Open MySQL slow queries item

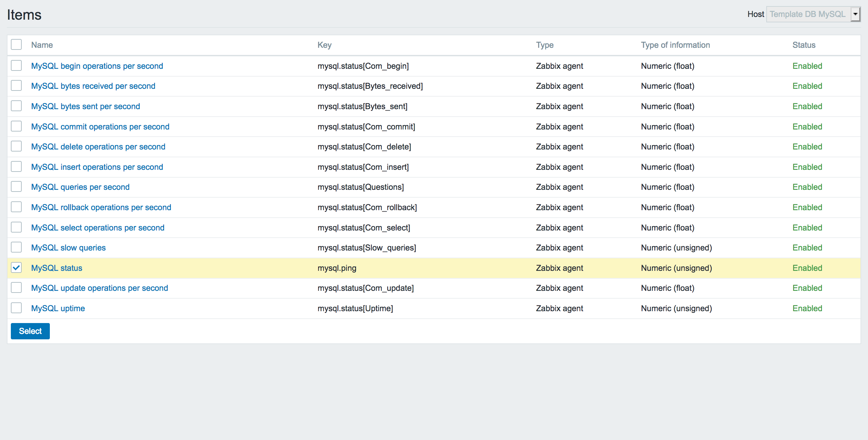click(x=68, y=248)
